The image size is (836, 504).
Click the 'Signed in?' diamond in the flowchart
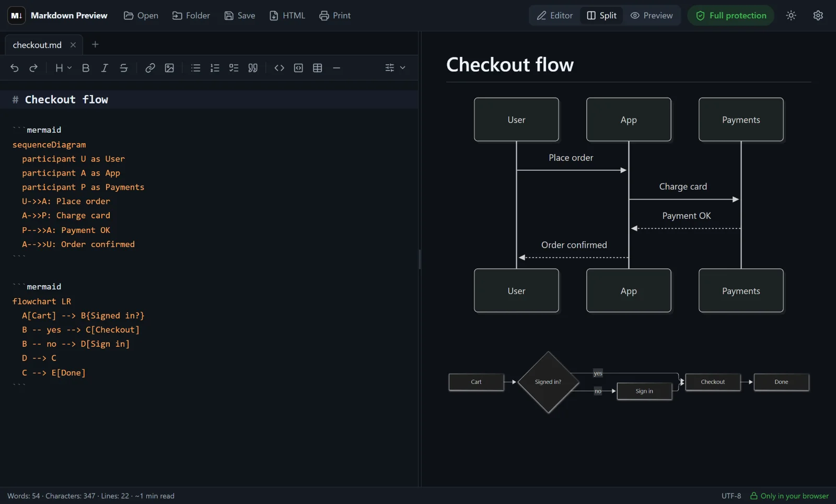tap(548, 382)
